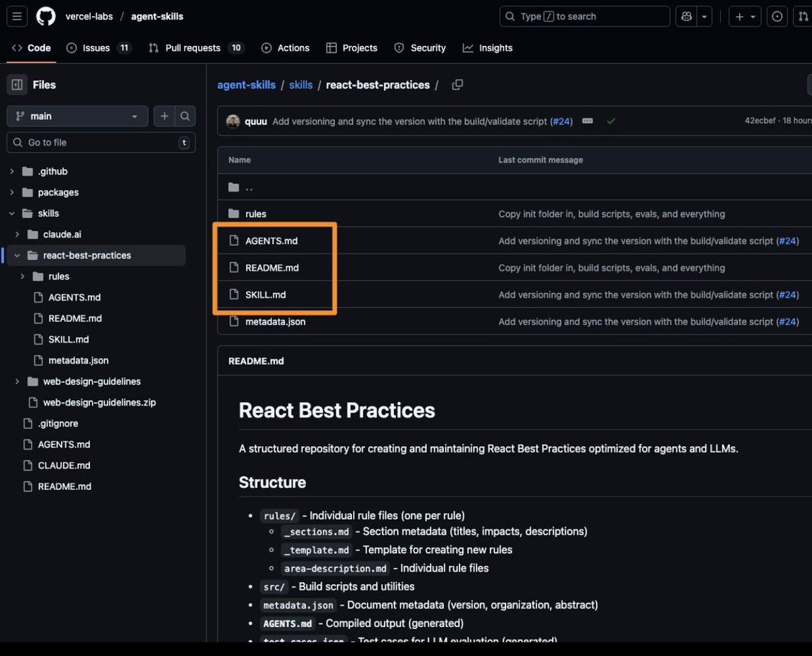Expand the packages folder in tree
The width and height of the screenshot is (812, 656).
(x=12, y=192)
